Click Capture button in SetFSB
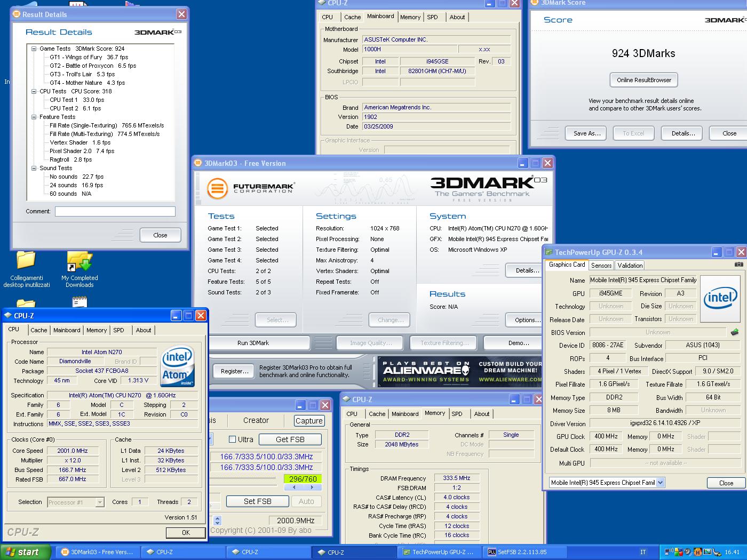Viewport: 747px width, 560px height. [x=309, y=420]
